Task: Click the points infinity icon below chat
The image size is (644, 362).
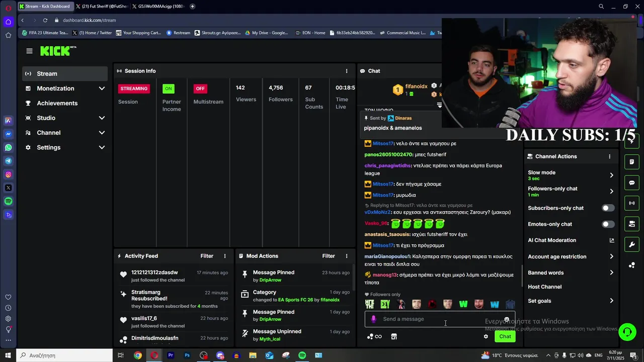Action: click(x=374, y=336)
